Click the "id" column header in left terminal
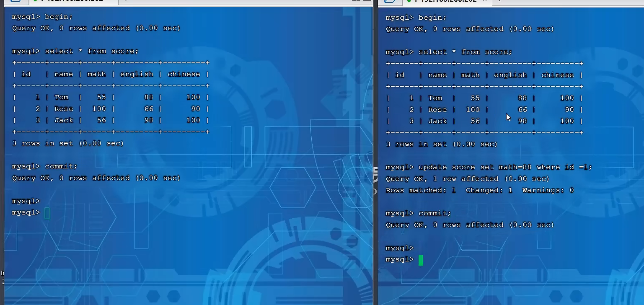The height and width of the screenshot is (305, 644). pyautogui.click(x=26, y=74)
